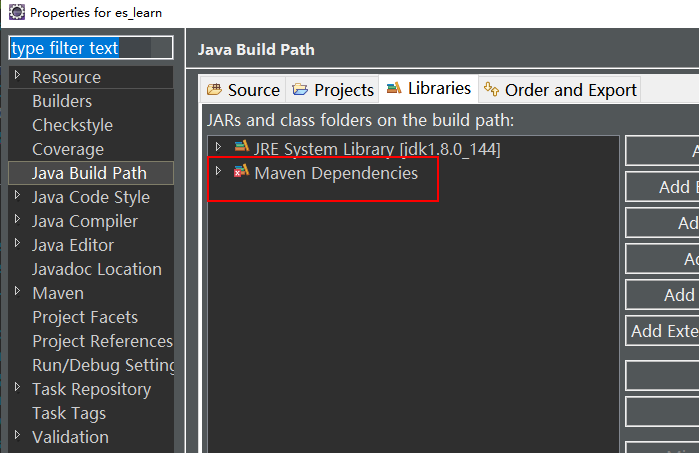Screen dimensions: 699x453
Task: Select Java Compiler in the tree
Action: click(x=85, y=221)
